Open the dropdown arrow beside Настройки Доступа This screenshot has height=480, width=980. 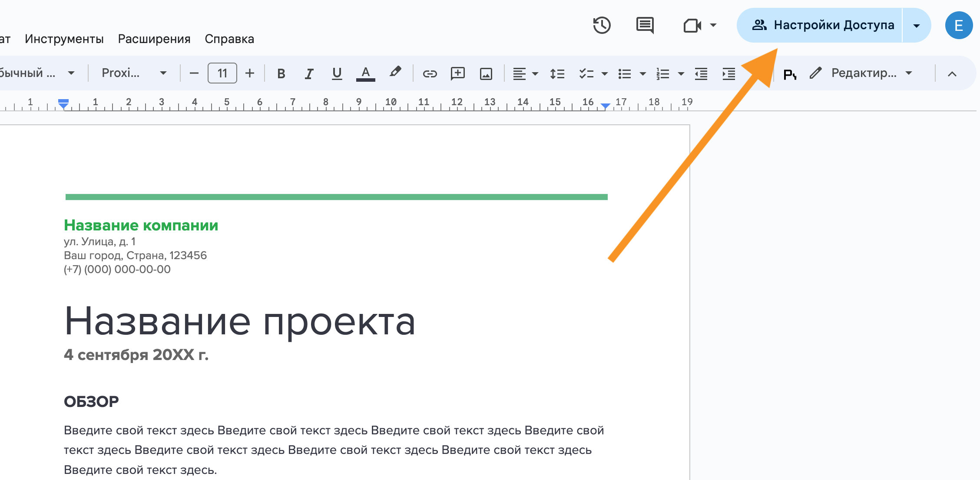pos(917,26)
